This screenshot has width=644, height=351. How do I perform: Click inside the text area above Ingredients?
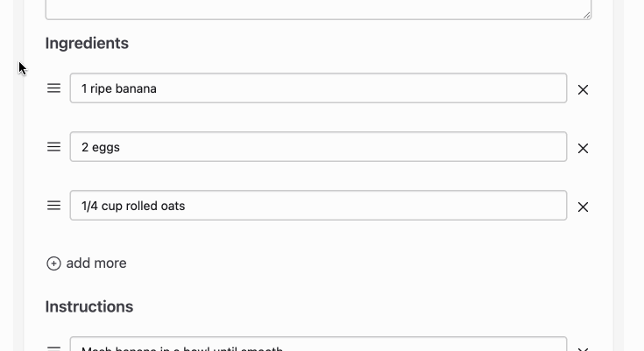tap(318, 9)
